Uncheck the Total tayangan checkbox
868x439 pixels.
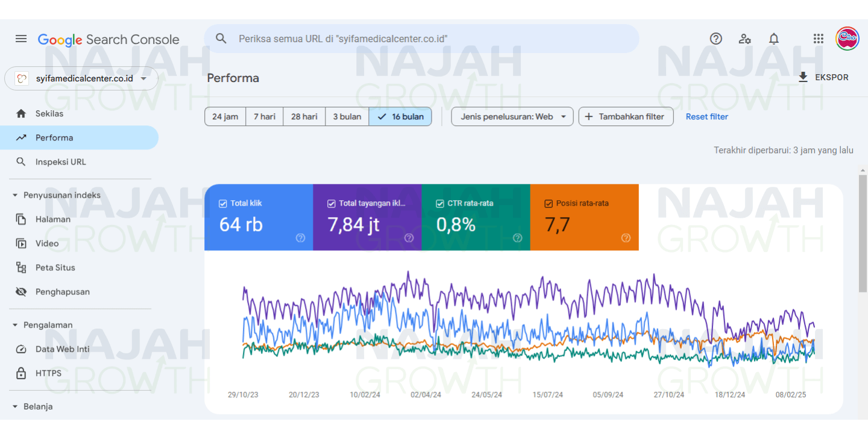(332, 203)
